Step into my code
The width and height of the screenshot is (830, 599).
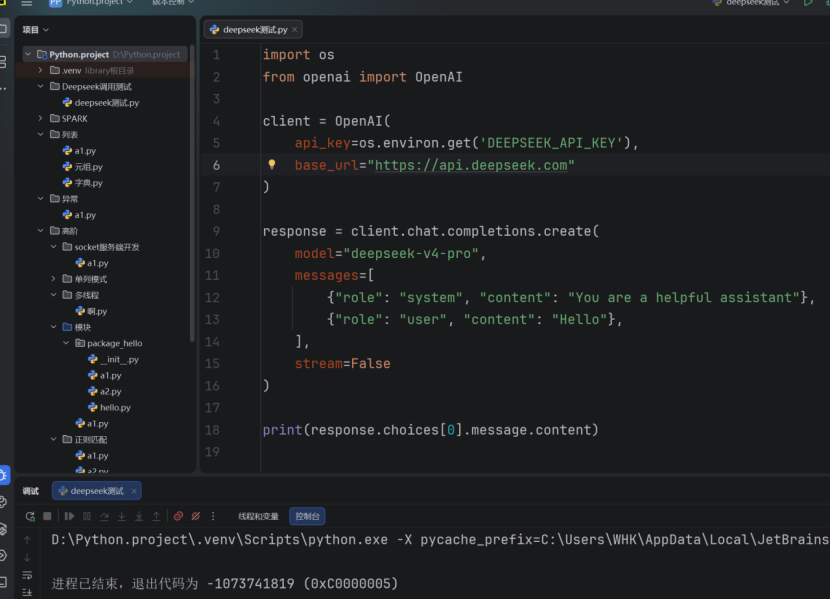[x=139, y=516]
